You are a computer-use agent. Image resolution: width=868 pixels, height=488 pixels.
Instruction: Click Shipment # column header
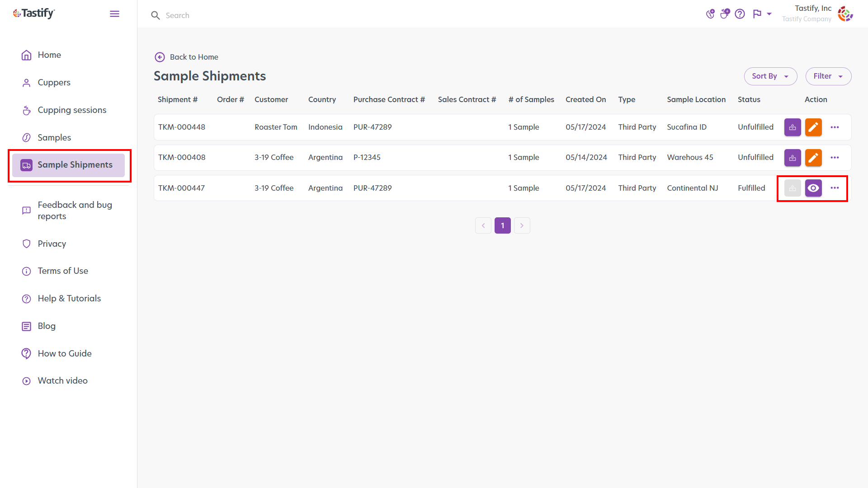178,99
